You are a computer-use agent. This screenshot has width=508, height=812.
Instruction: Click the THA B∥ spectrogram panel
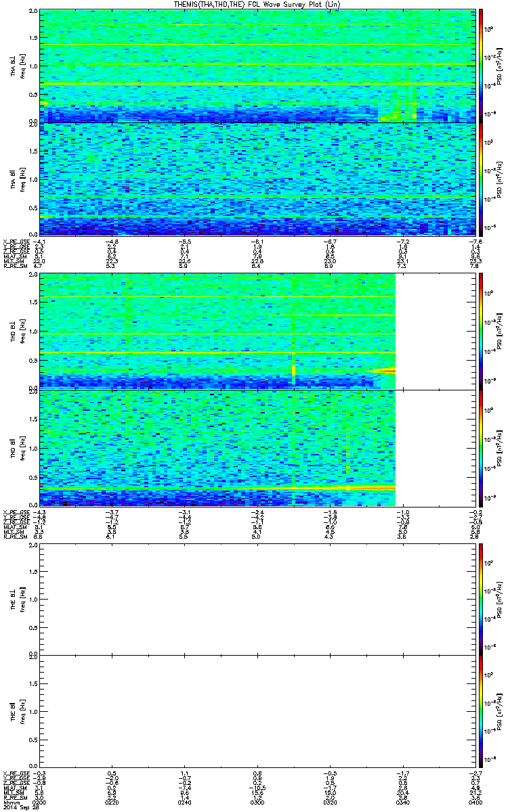tap(257, 178)
